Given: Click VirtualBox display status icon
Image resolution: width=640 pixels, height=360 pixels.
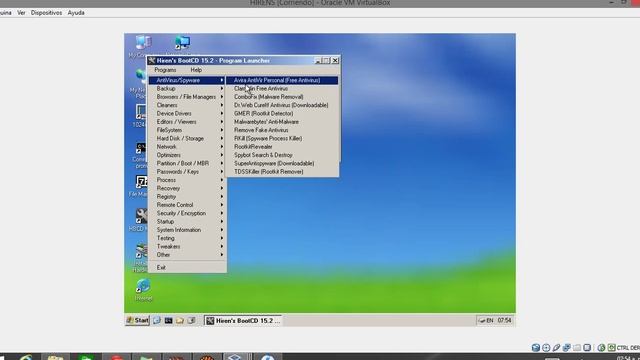Looking at the screenshot, I should (587, 348).
